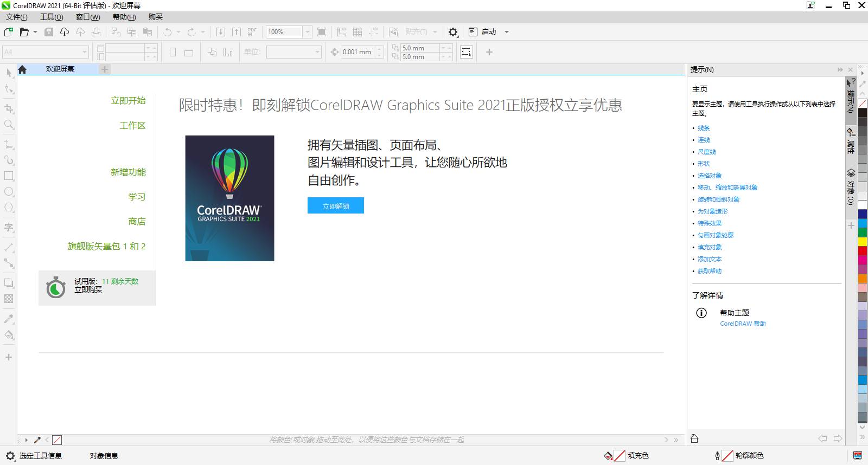
Task: Open the CorelDRAW 帮助 link
Action: 743,324
